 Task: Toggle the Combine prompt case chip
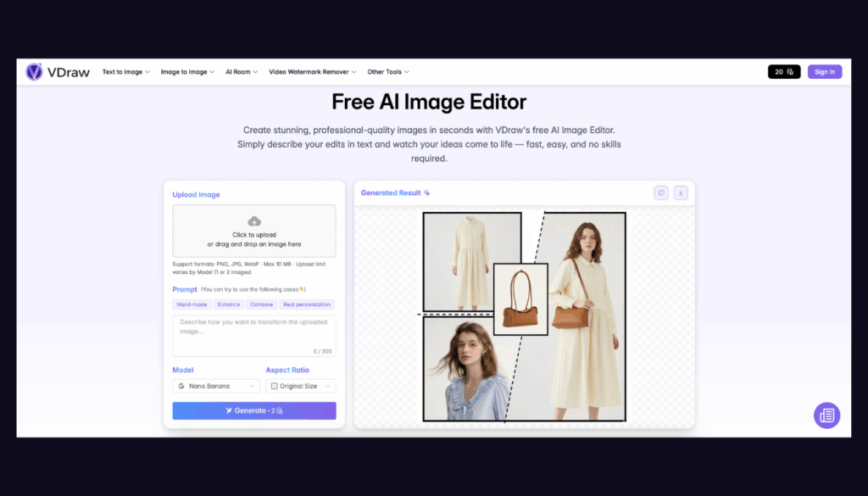(x=261, y=304)
